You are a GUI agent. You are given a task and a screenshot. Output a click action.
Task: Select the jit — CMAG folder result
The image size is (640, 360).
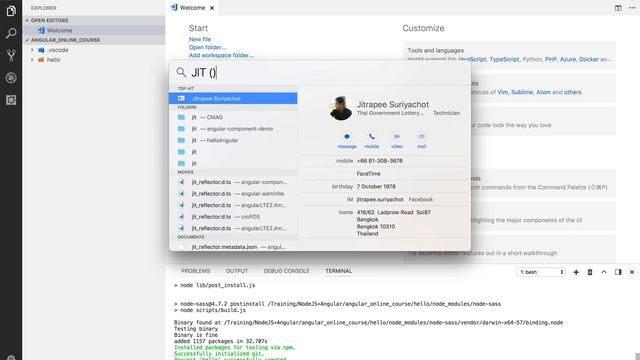tap(233, 117)
